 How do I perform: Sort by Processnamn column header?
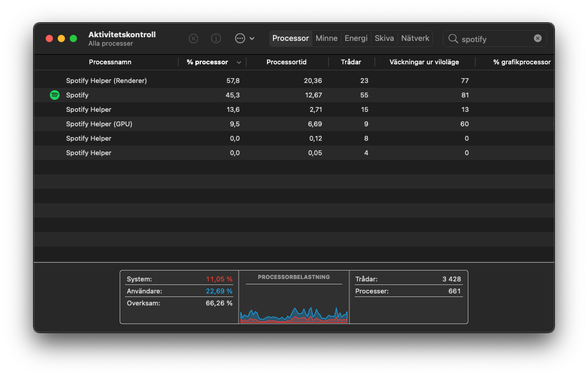[110, 63]
